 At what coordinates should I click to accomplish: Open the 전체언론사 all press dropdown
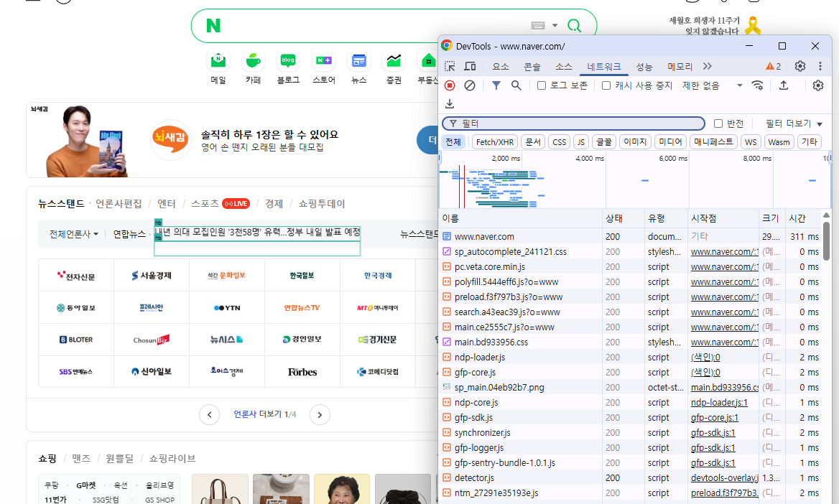coord(74,234)
